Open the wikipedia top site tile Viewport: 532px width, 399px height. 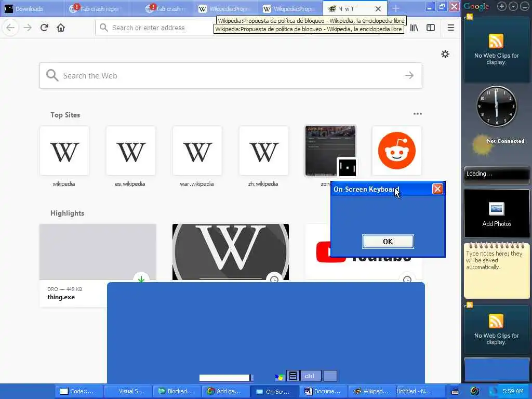64,151
